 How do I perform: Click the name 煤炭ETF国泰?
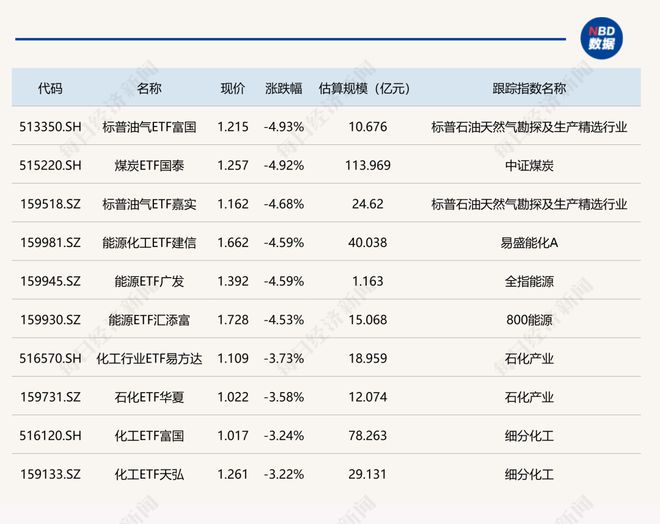[149, 165]
